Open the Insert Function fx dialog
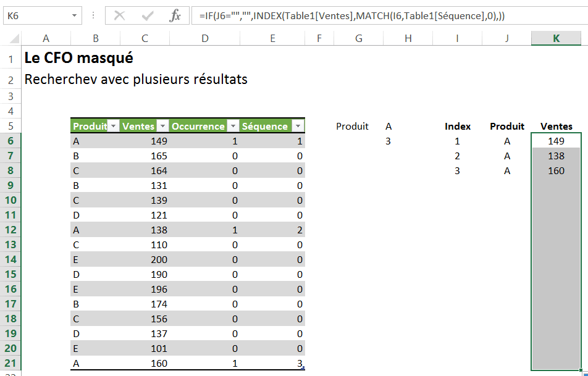 [175, 16]
